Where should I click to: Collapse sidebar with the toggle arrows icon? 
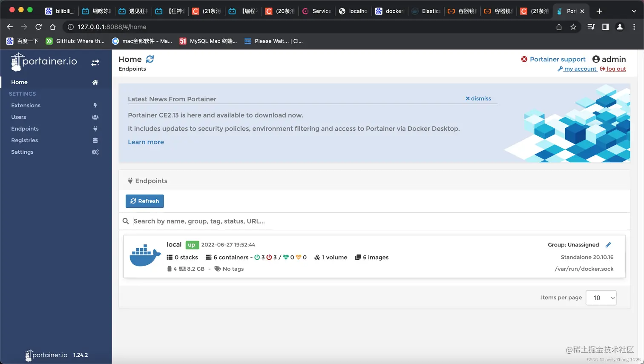coord(95,63)
